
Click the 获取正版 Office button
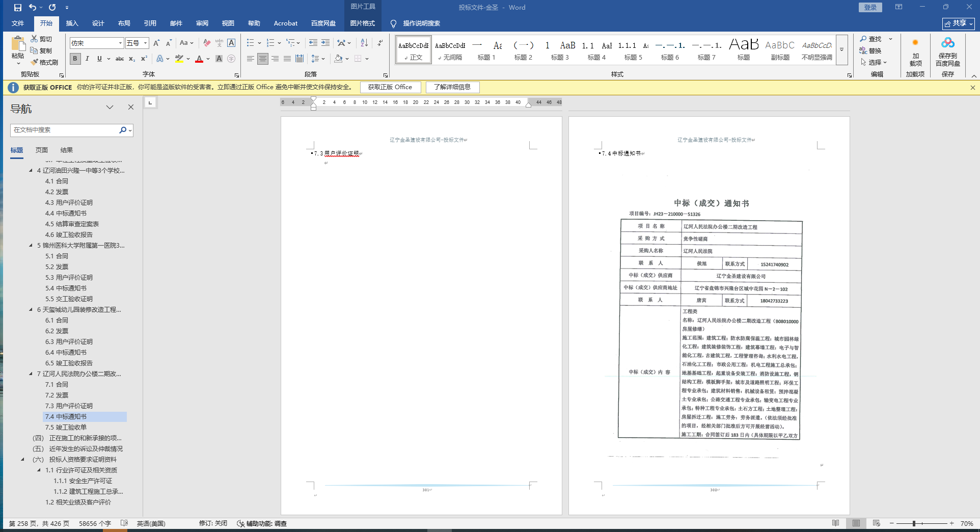click(390, 87)
